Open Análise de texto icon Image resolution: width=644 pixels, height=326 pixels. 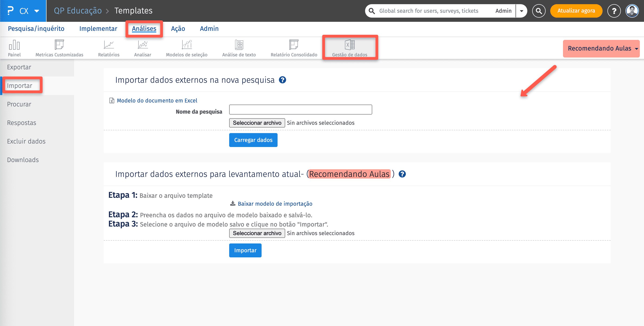click(239, 48)
